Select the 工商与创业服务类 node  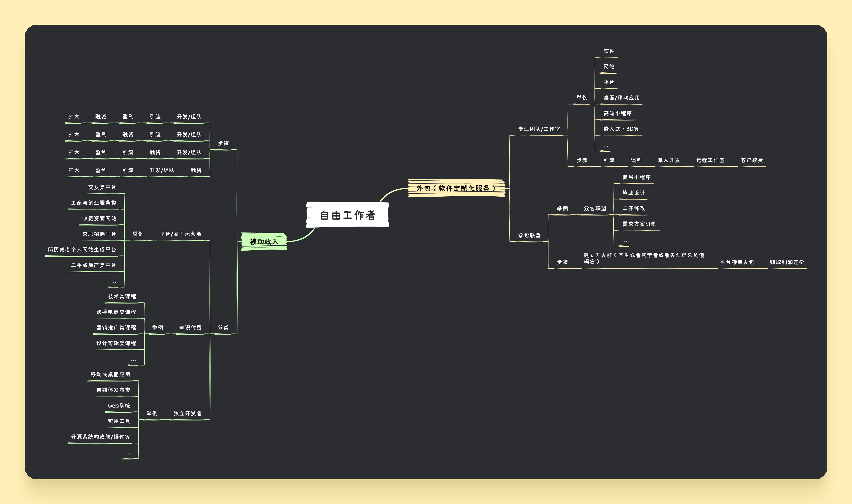(93, 203)
